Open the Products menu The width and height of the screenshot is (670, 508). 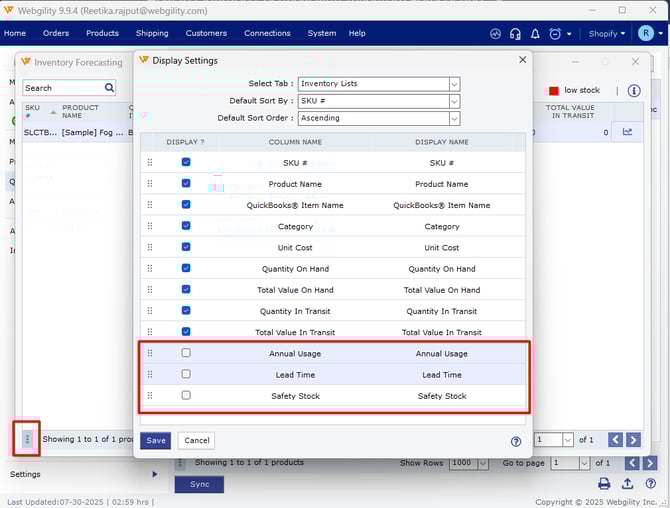point(102,33)
